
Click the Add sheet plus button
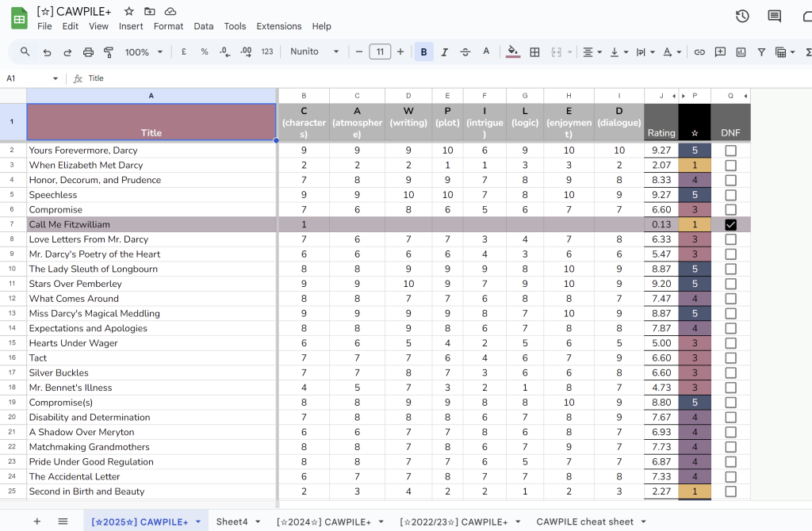coord(36,521)
